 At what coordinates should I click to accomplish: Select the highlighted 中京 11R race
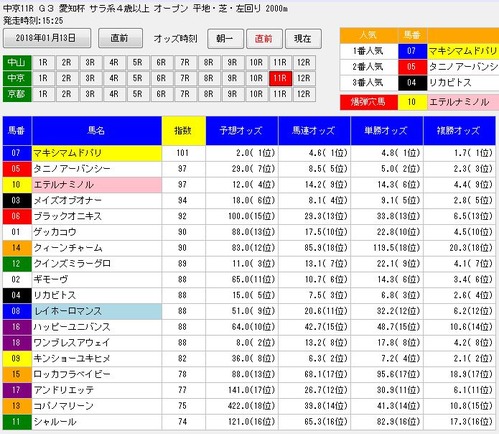280,78
